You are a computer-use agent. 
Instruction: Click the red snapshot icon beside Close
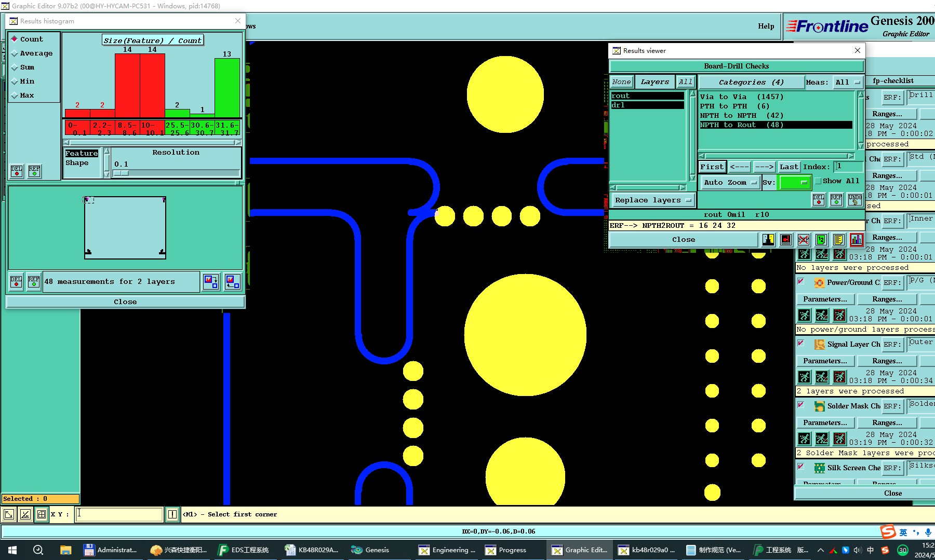point(786,239)
